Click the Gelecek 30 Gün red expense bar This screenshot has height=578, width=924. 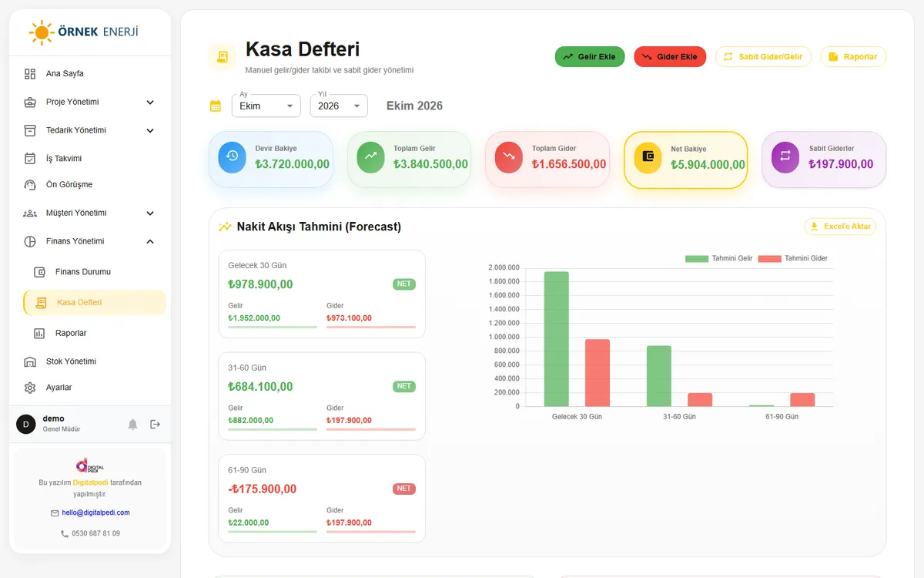[598, 372]
